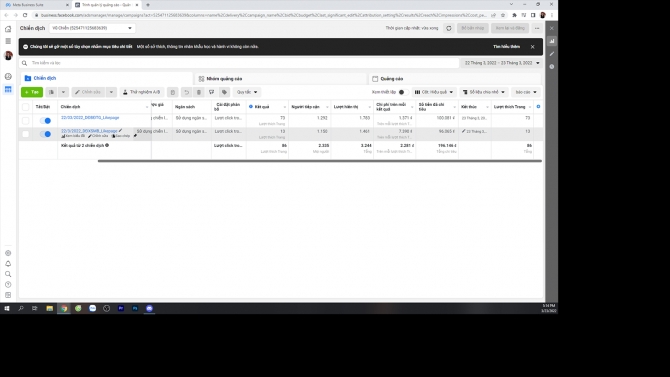Switch to Nhóm quảng cáo tab

click(281, 79)
